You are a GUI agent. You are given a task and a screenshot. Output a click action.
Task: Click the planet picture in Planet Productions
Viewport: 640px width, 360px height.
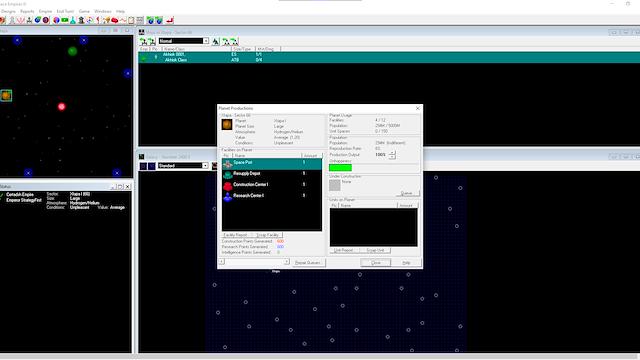click(x=227, y=124)
